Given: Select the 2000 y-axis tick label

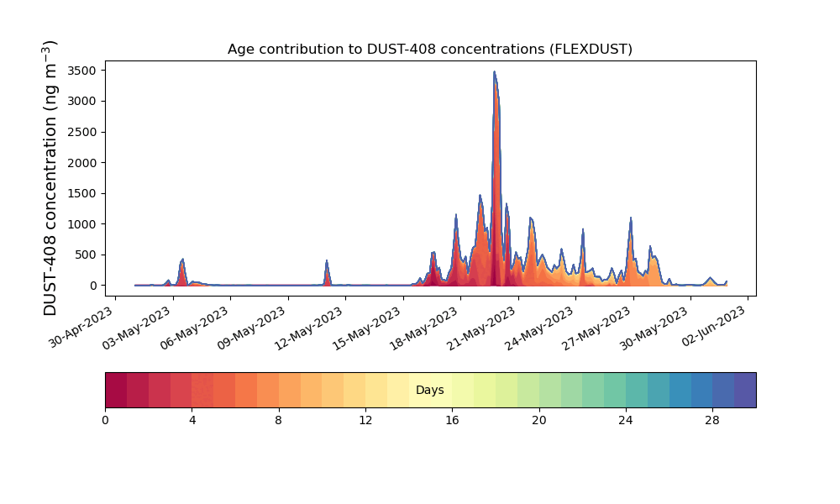Looking at the screenshot, I should 82,163.
